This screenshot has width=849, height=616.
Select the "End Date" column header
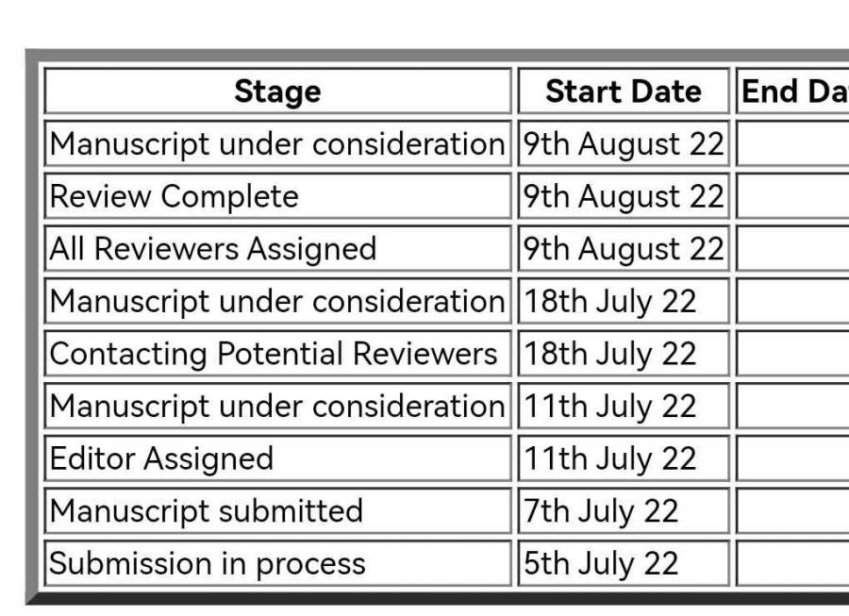click(x=793, y=92)
